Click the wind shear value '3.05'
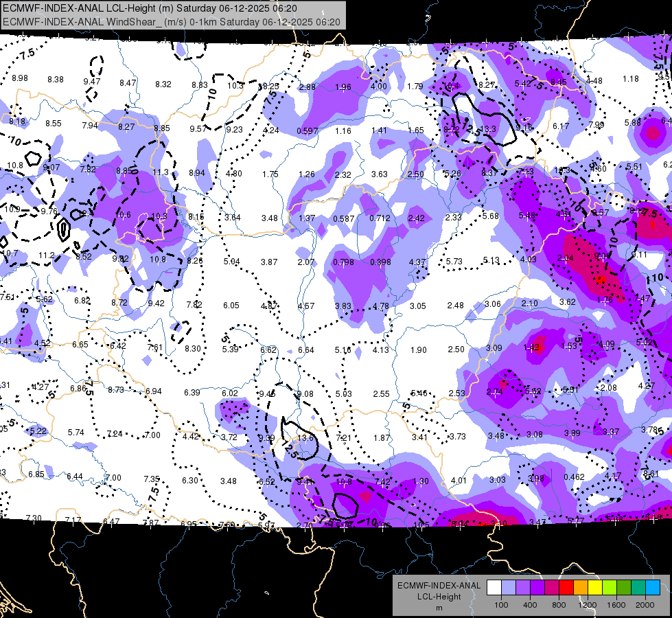 point(418,306)
